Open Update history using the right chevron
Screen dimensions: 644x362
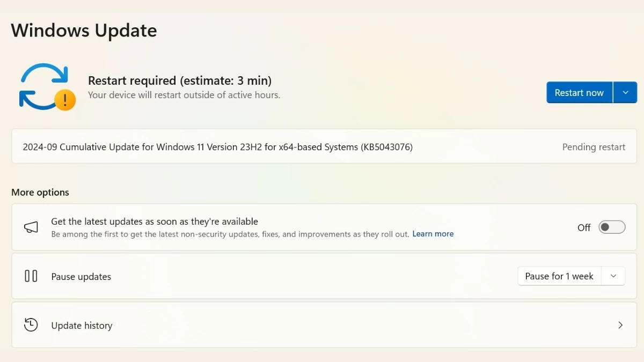coord(620,325)
